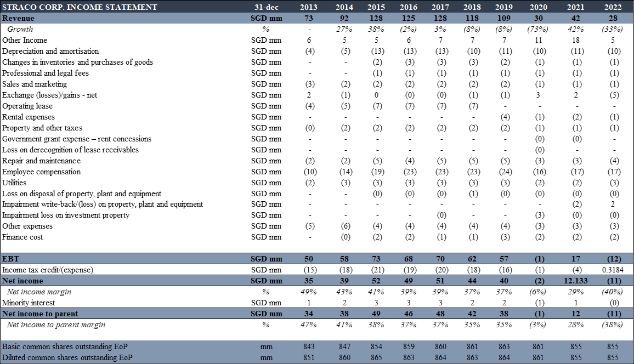This screenshot has width=634, height=364.
Task: Click Other expenses 2014 value (6)
Action: click(345, 226)
